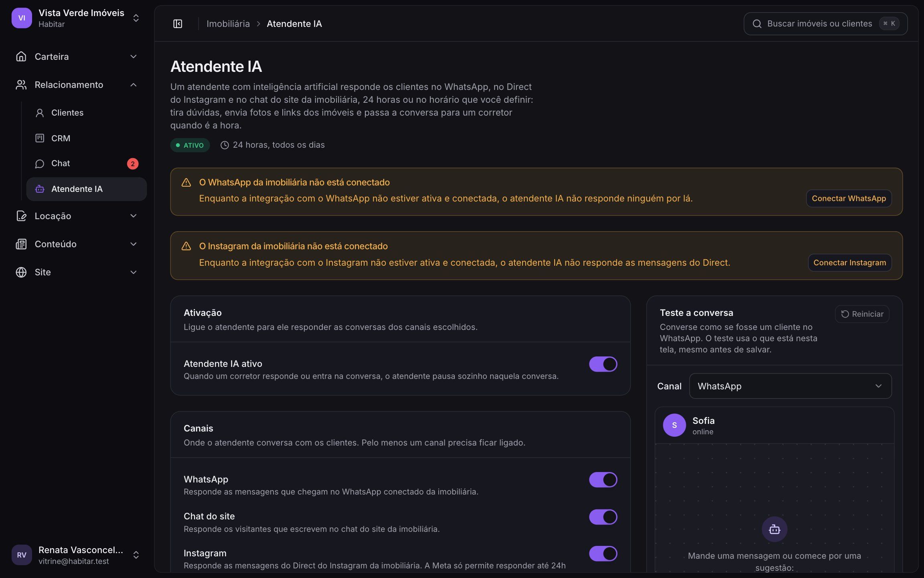Click the Conteúdo newspaper icon
Viewport: 924px width, 578px height.
point(21,244)
